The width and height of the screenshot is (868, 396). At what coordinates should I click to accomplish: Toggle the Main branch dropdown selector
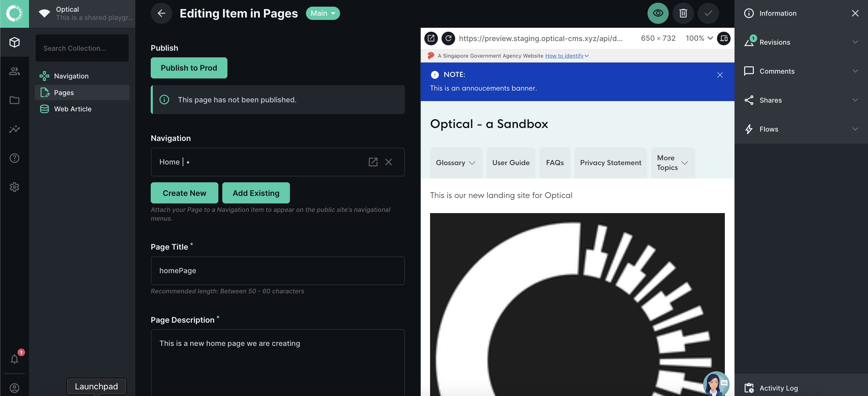(322, 13)
